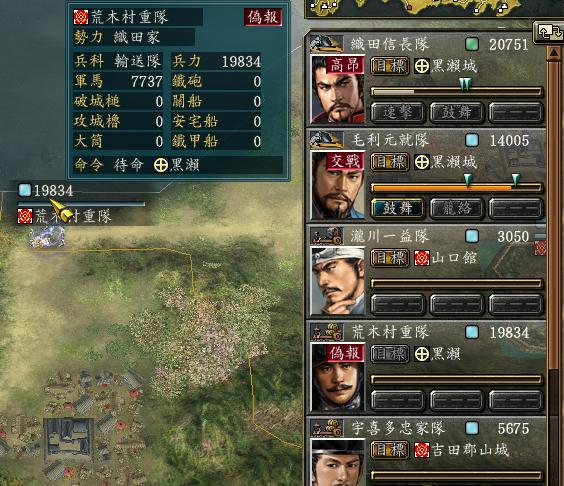Screen dimensions: 564x486
Task: Click the list swap icon above scrollbar
Action: pyautogui.click(x=549, y=32)
